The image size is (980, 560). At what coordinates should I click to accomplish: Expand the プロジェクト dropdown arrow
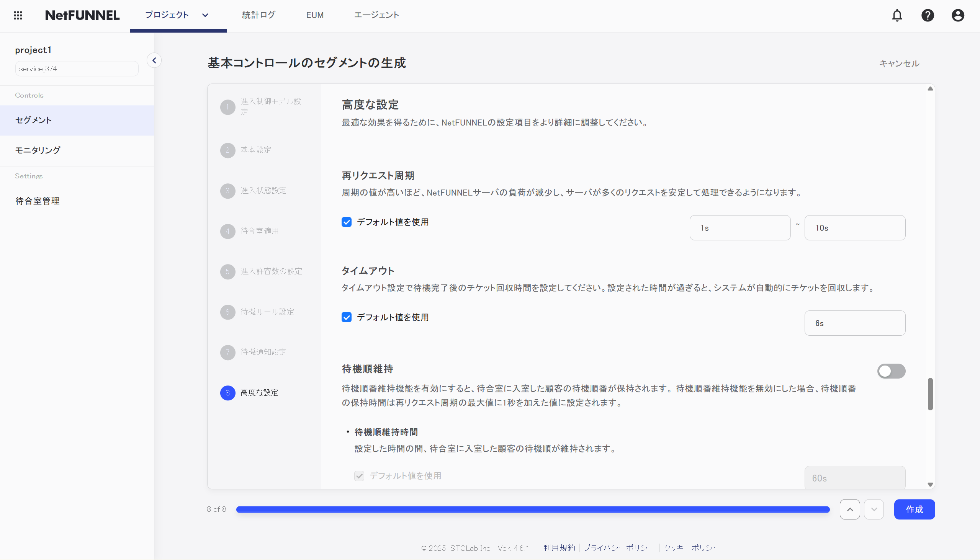205,15
